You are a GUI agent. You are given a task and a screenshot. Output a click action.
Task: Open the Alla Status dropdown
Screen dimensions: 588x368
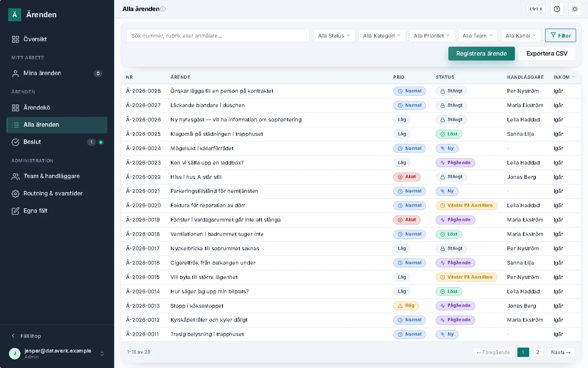coord(334,36)
